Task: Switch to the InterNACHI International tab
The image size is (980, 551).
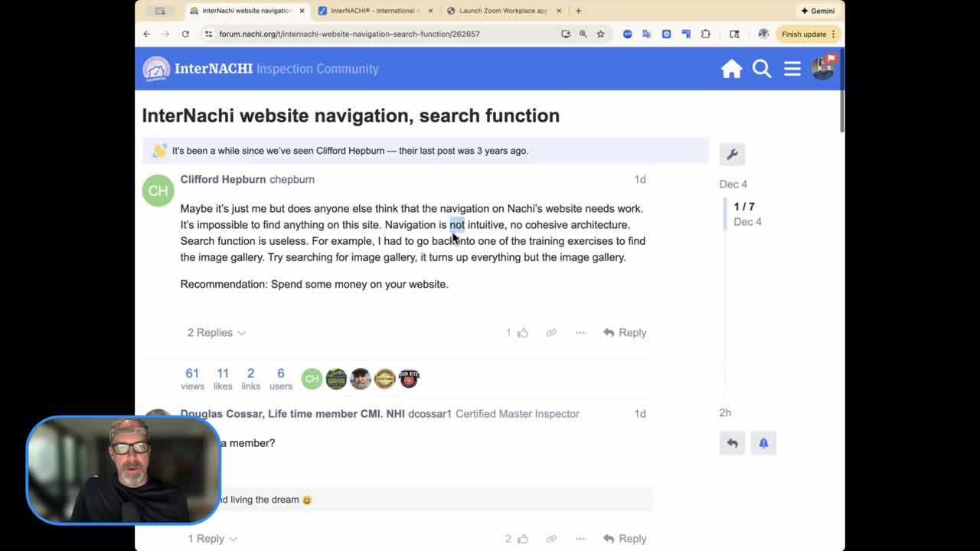Action: pyautogui.click(x=376, y=11)
